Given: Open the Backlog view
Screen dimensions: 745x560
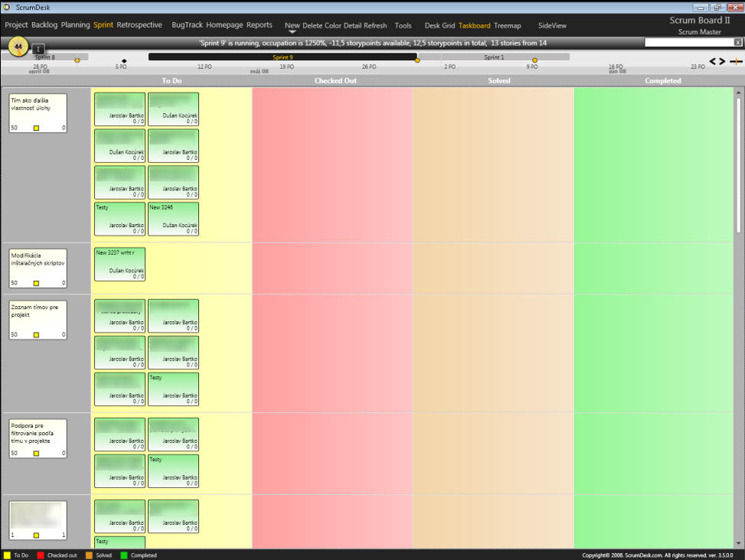Looking at the screenshot, I should click(x=44, y=25).
